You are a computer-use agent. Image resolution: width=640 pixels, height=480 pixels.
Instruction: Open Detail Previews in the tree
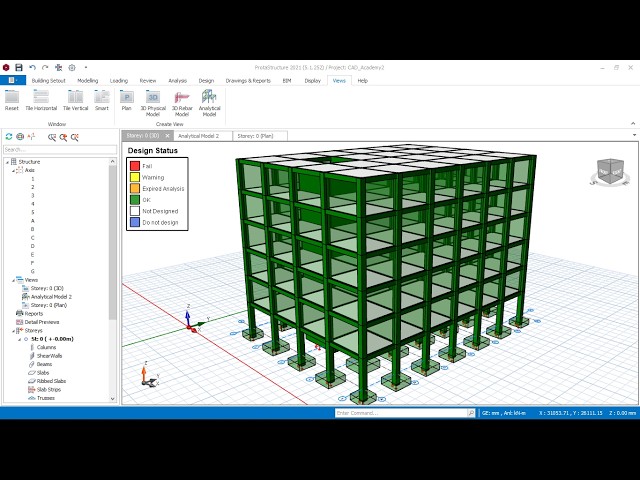42,322
